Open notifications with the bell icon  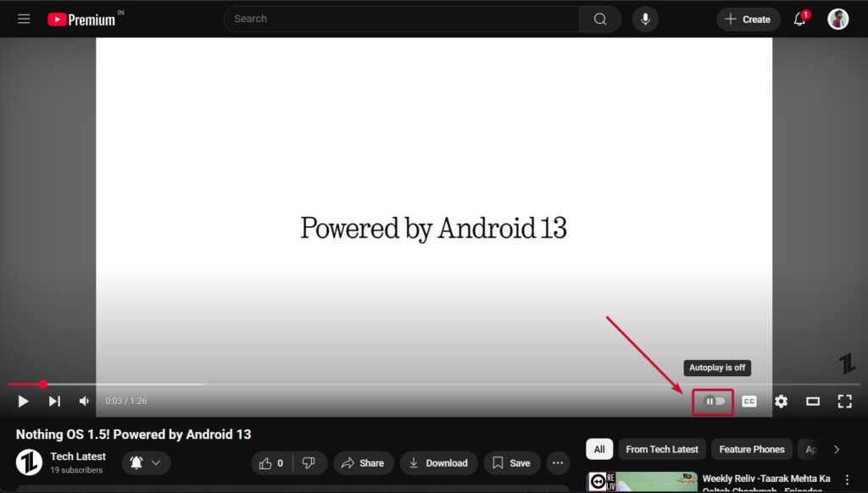(798, 19)
